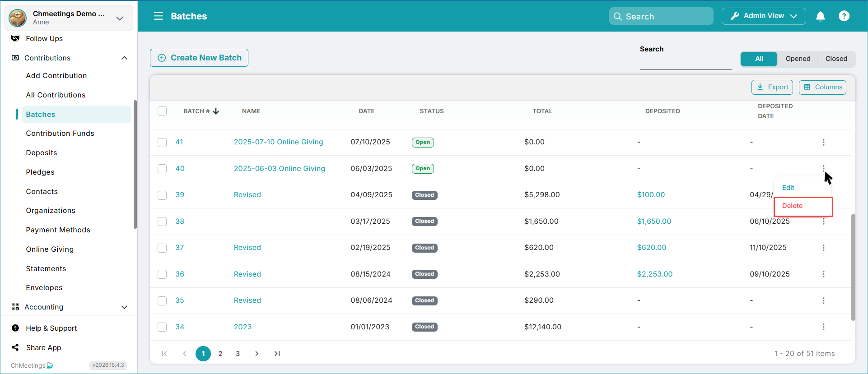
Task: Click the Help & Support icon
Action: click(15, 328)
